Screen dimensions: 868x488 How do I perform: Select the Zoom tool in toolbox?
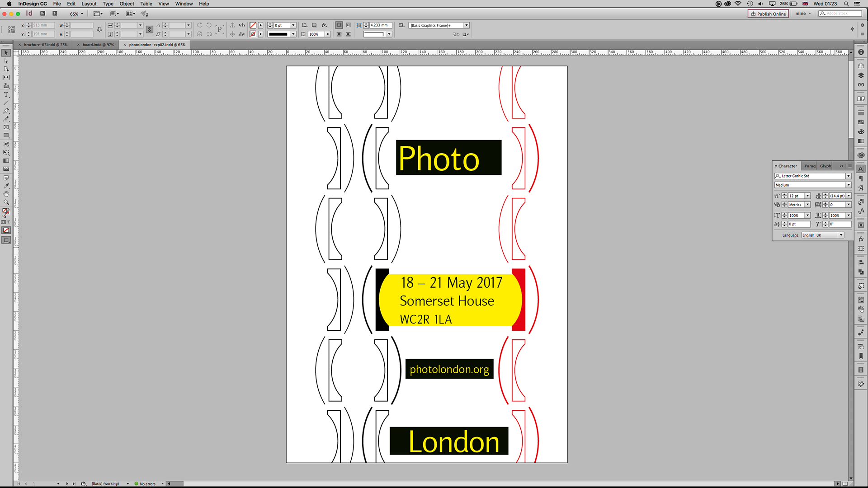(6, 202)
